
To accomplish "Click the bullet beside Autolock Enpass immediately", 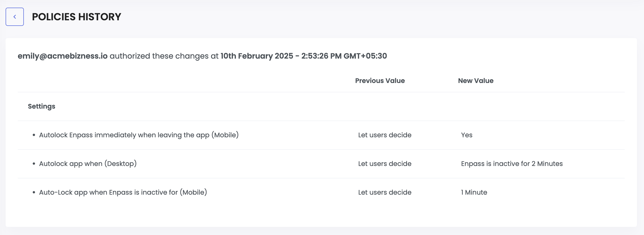I will click(x=34, y=135).
